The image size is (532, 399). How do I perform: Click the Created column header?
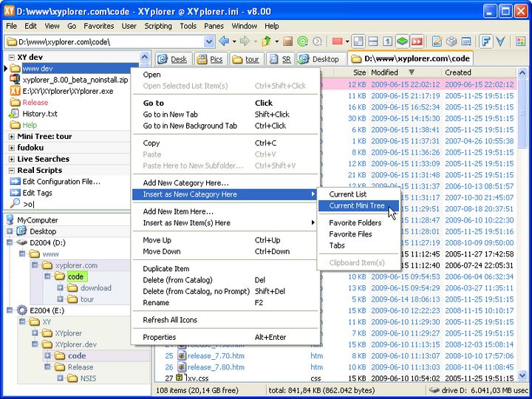point(480,72)
